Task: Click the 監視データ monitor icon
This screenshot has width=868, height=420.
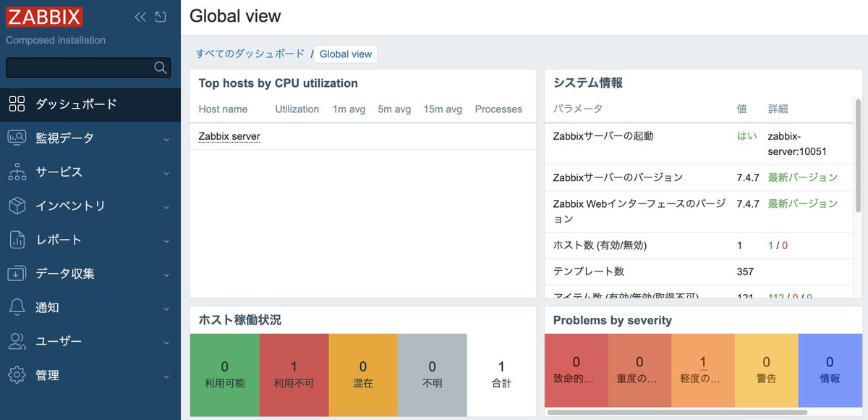Action: tap(17, 138)
